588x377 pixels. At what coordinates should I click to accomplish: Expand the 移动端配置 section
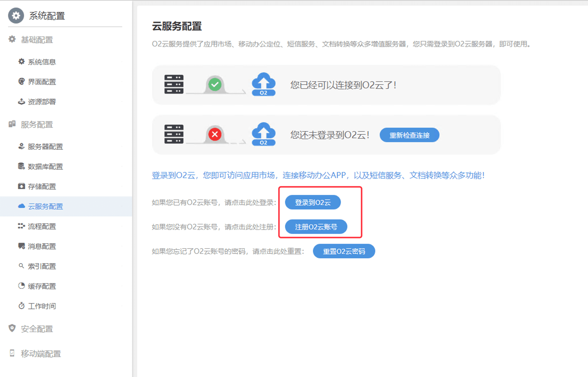(x=41, y=354)
